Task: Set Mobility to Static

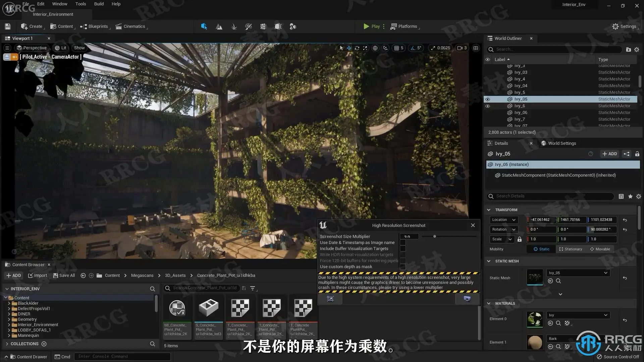Action: point(541,249)
